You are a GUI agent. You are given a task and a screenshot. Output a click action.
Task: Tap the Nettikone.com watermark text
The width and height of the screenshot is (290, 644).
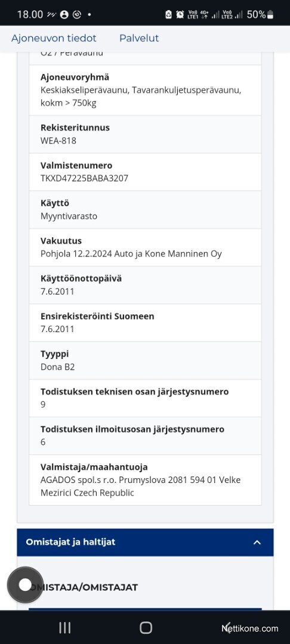coord(250,628)
